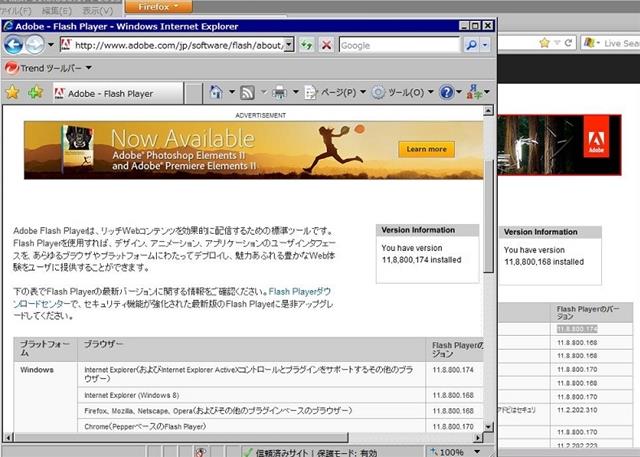Click the Print icon

coord(280,93)
